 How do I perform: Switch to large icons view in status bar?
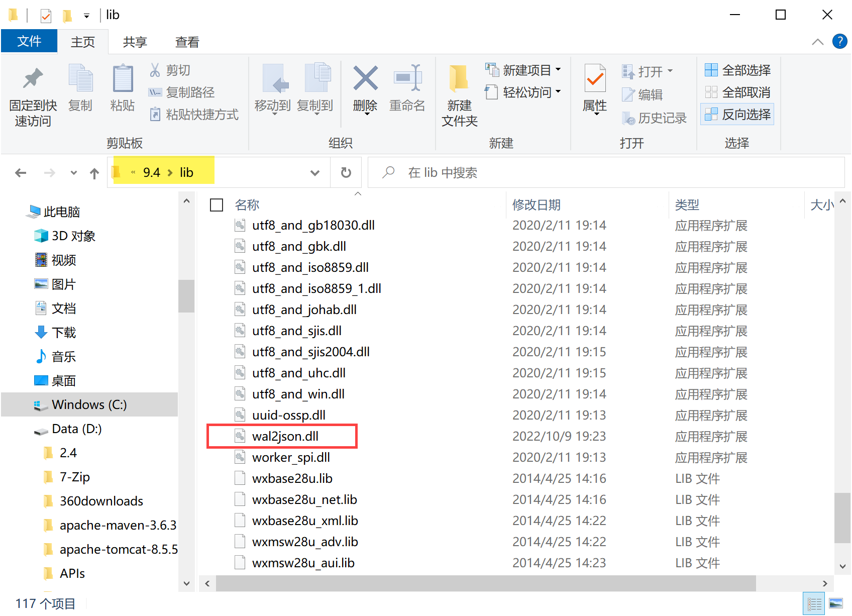(836, 603)
